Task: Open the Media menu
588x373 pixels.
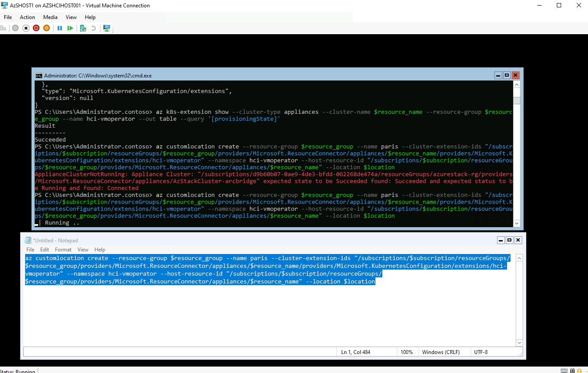Action: pos(50,17)
